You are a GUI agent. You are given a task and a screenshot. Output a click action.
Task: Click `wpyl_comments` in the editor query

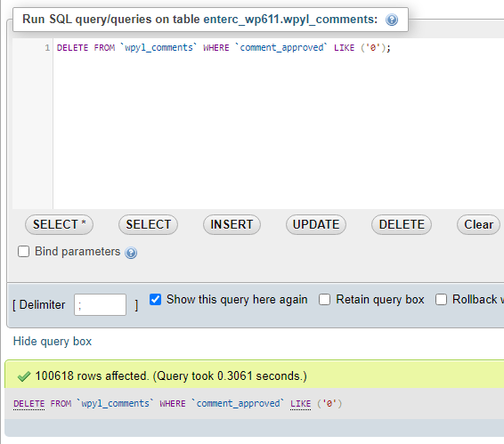pos(159,47)
